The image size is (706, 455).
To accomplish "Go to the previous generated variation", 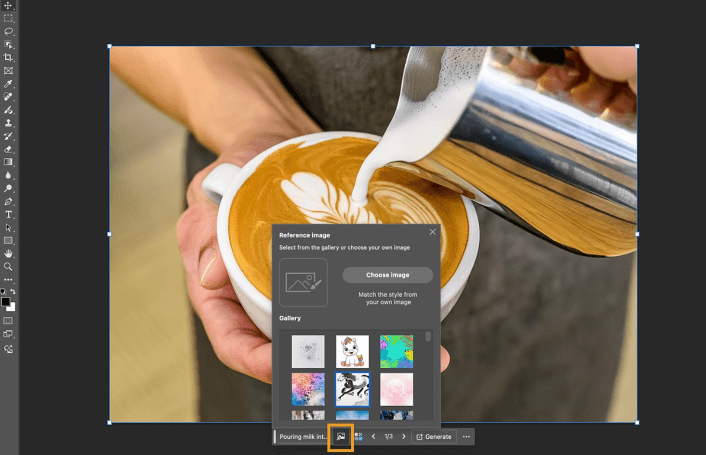I will 373,437.
